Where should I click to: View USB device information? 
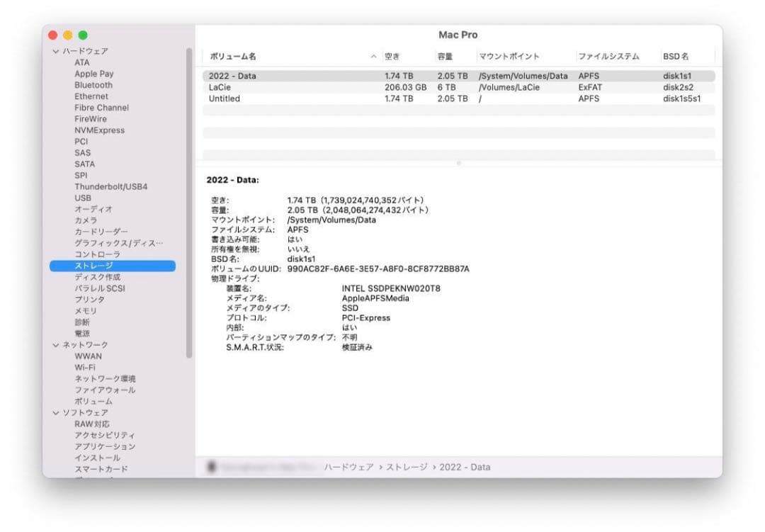[83, 198]
